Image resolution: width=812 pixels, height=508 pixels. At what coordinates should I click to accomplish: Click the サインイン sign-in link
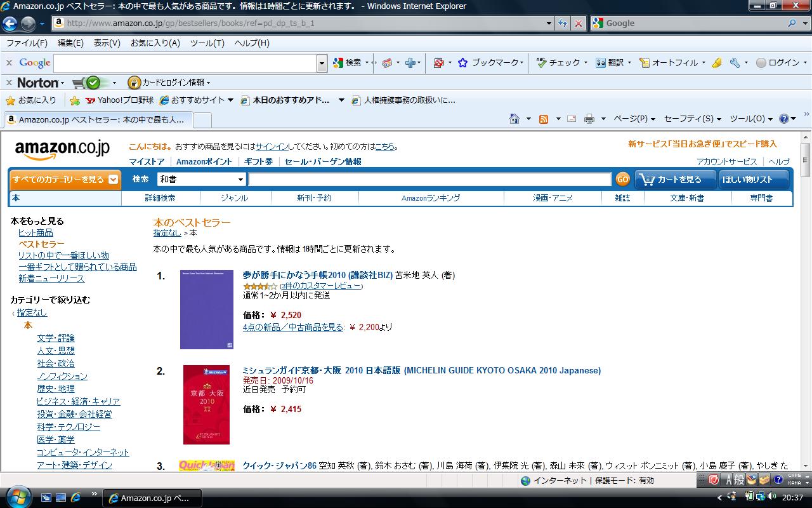272,147
